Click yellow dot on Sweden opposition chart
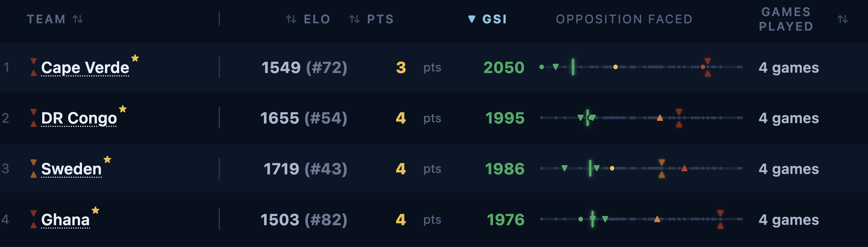Viewport: 868px width, 247px height. point(612,168)
